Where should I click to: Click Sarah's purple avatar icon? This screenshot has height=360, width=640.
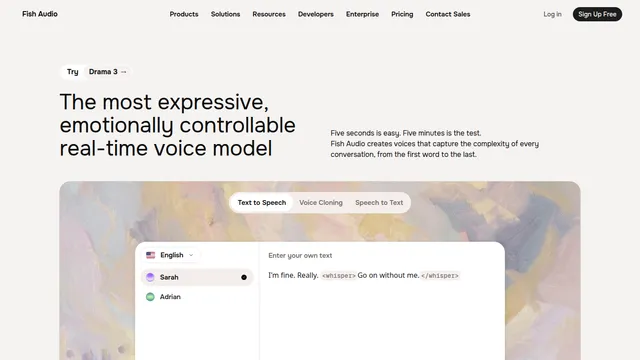point(150,277)
